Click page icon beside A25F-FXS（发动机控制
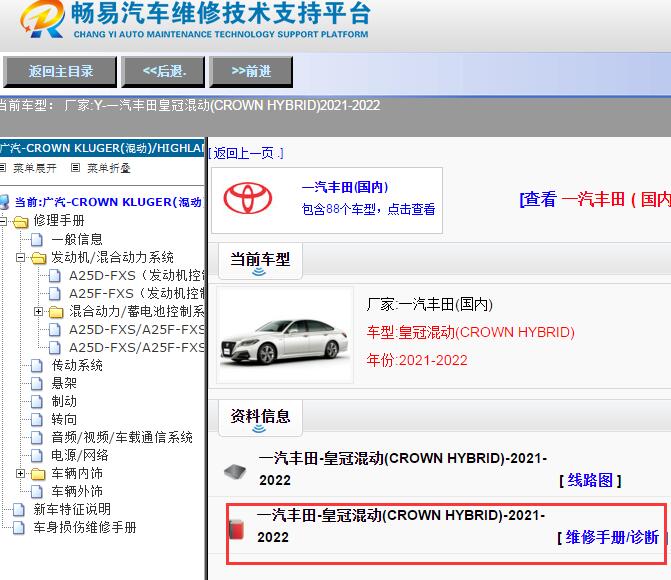Viewport: 671px width, 580px height. [55, 294]
